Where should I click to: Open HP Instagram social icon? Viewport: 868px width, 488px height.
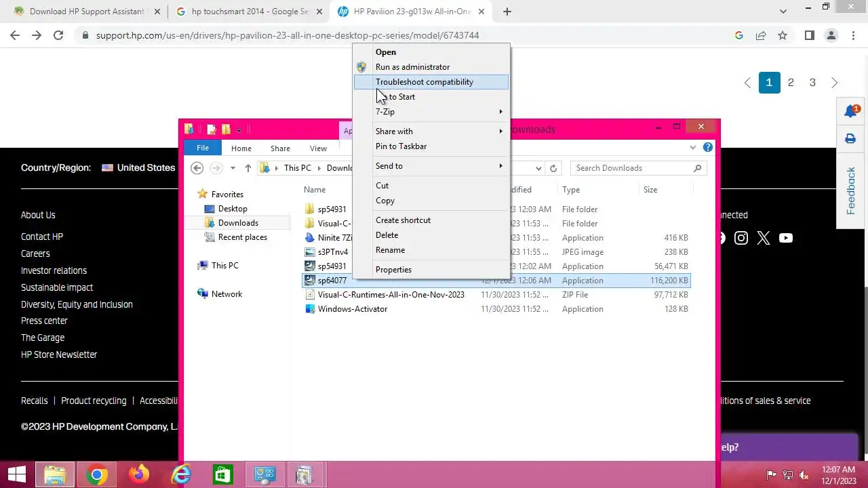coord(741,238)
